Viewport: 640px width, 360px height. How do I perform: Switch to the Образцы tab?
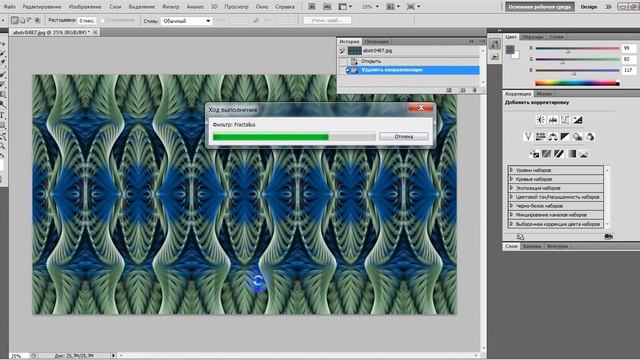coord(533,37)
